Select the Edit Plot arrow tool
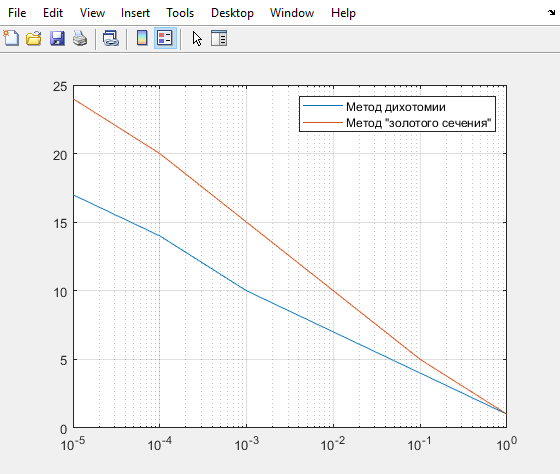560x474 pixels. pos(197,38)
